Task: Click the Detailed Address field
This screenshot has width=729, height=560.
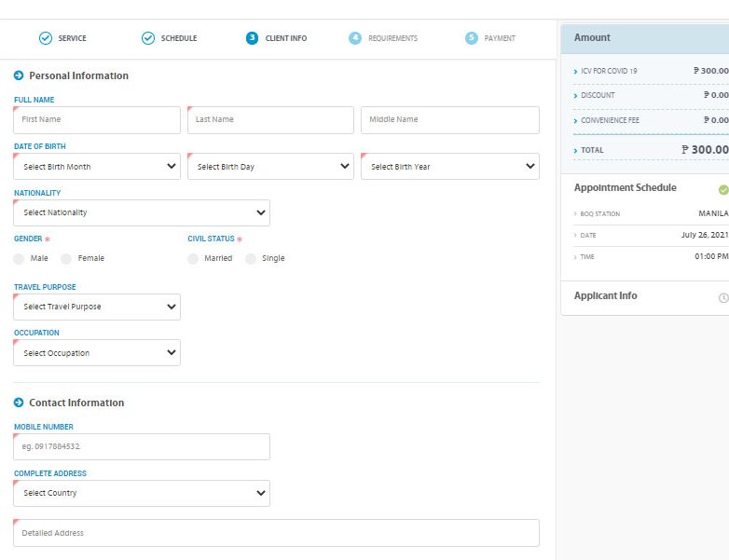Action: pos(276,533)
